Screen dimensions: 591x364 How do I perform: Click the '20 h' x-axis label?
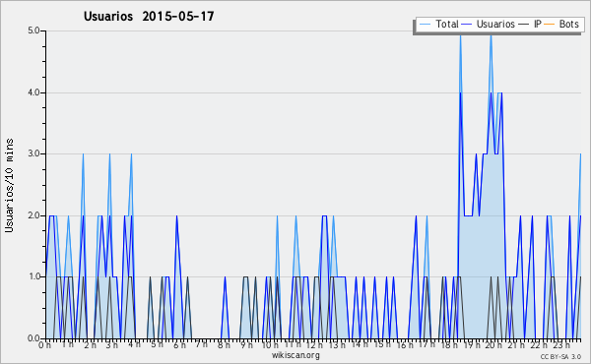[x=493, y=345]
